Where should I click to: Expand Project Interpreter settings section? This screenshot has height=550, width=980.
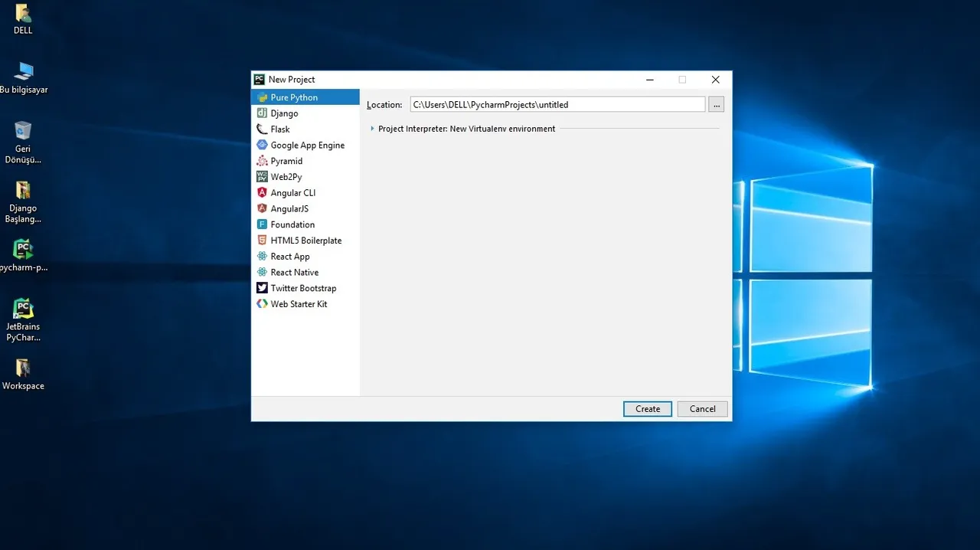[372, 129]
